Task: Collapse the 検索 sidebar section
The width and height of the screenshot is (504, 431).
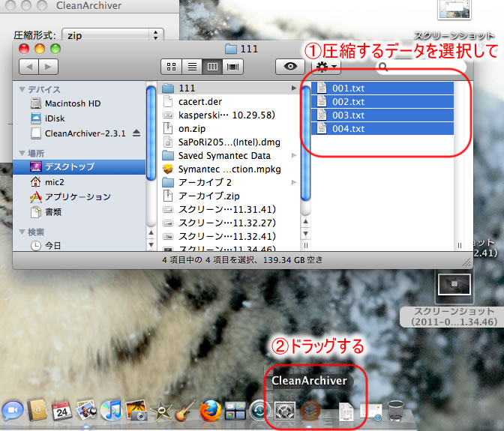Action: pos(22,232)
